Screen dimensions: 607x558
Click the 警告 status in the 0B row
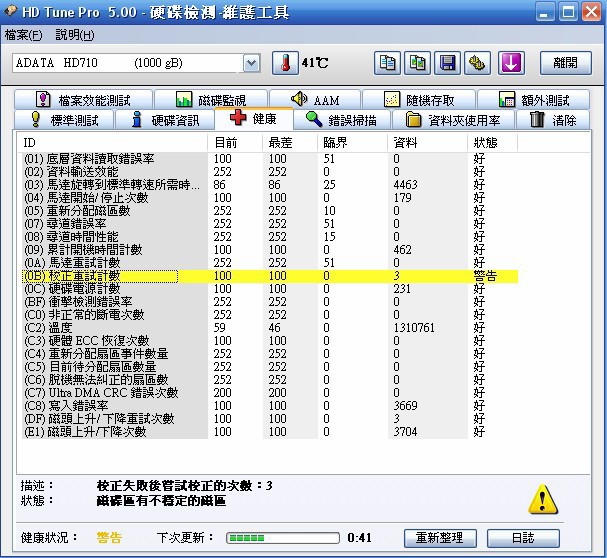click(x=485, y=276)
